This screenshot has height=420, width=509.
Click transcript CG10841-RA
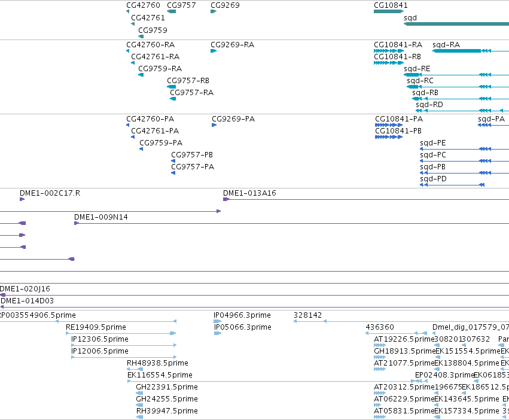[398, 44]
